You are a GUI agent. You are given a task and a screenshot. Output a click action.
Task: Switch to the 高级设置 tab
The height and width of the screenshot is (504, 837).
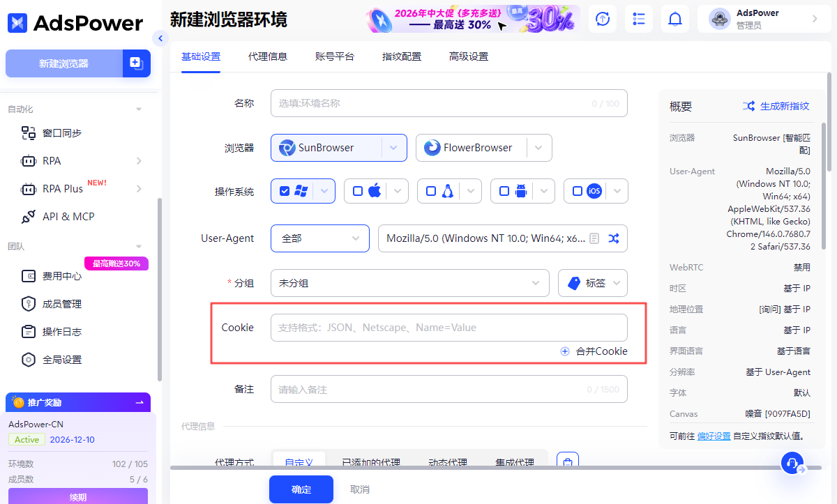click(469, 56)
